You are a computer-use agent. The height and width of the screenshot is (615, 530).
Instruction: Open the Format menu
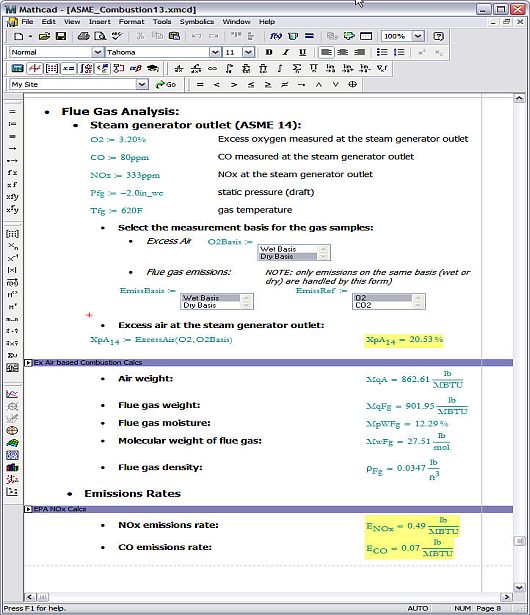coord(131,22)
